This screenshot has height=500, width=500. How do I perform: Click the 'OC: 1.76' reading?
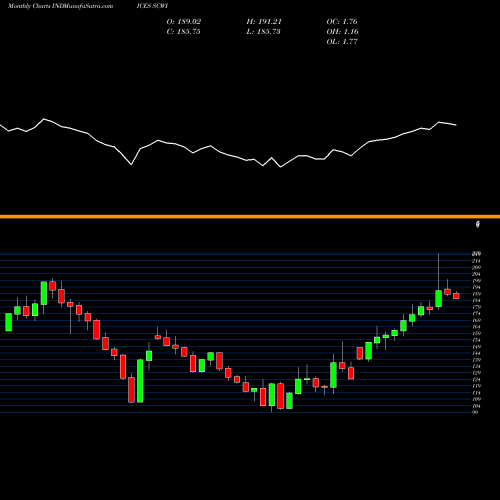coord(342,22)
